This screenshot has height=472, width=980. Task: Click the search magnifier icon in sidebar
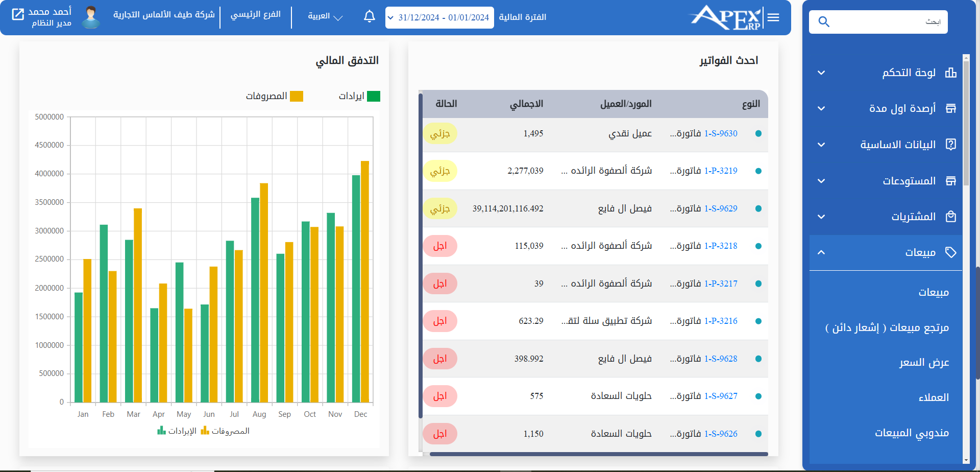click(824, 21)
